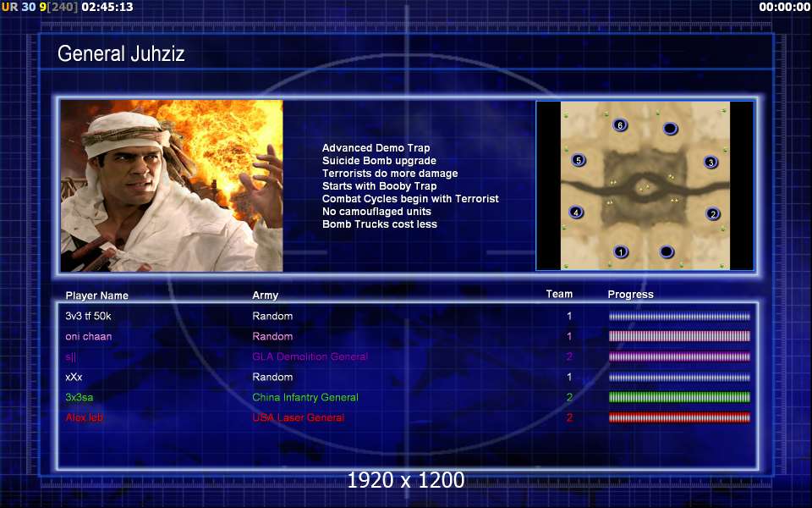Click the "9[240]" overlay value
The image size is (812, 508).
pyautogui.click(x=58, y=8)
